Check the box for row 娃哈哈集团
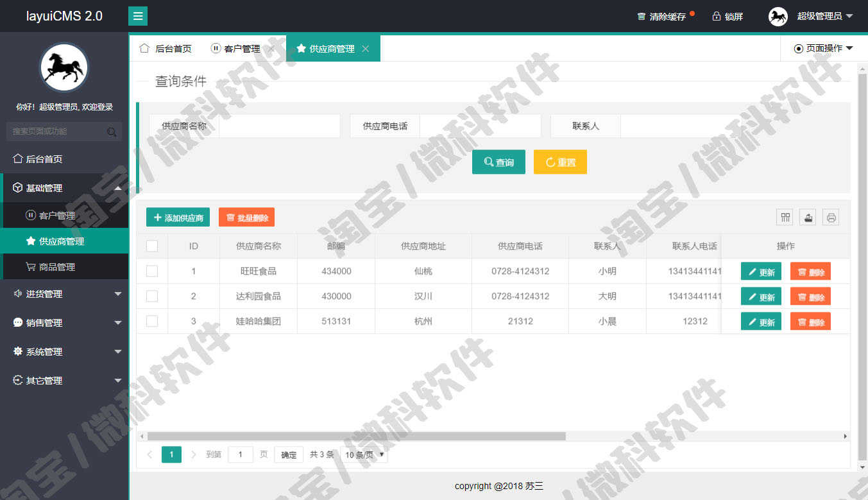The image size is (868, 500). (152, 321)
